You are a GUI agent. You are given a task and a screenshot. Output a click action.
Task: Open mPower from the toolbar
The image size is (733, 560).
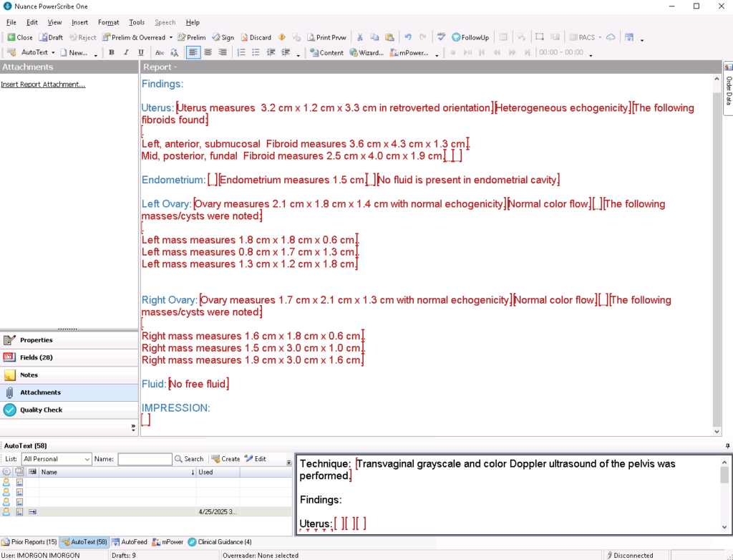409,52
